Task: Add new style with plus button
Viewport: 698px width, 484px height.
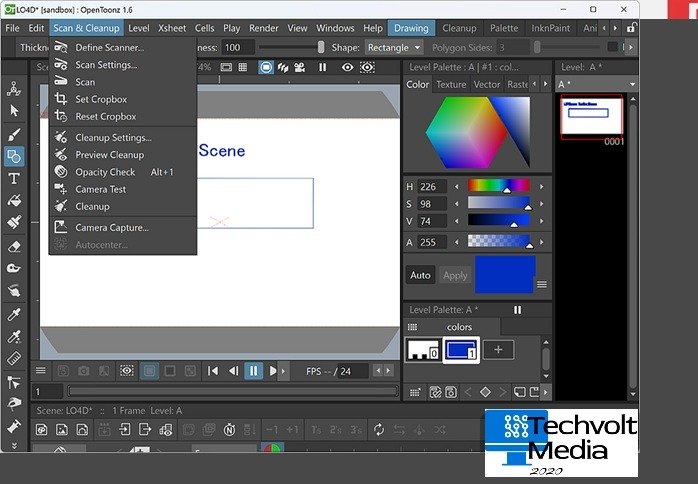Action: (498, 350)
